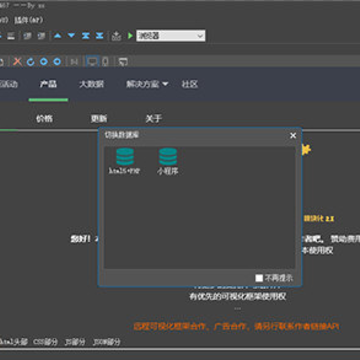This screenshot has width=360, height=360.
Task: Click the 有优先的可视化框架使用权 text line
Action: (238, 296)
